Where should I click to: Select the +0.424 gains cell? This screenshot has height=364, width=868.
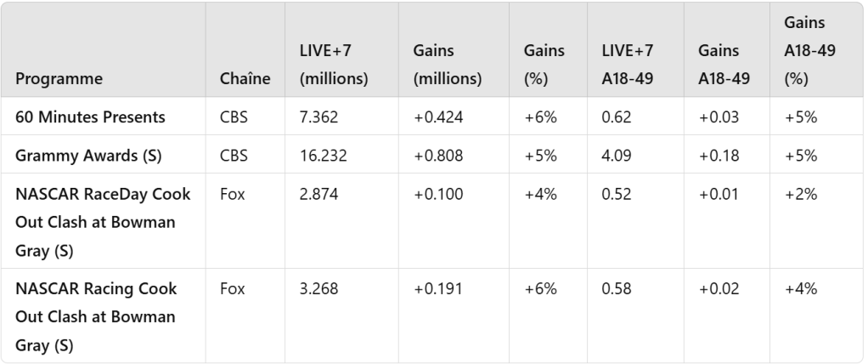pos(437,117)
